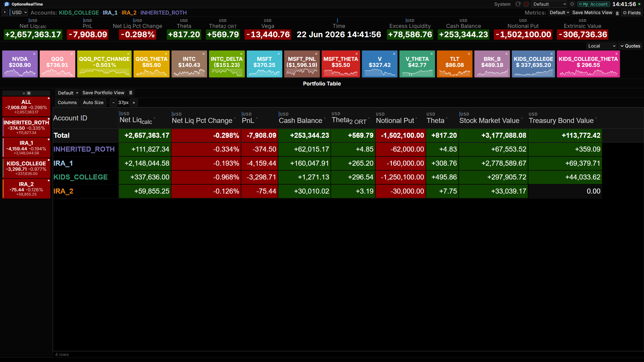Open the NVDA quote tile chart
The width and height of the screenshot is (644, 362).
point(20,64)
